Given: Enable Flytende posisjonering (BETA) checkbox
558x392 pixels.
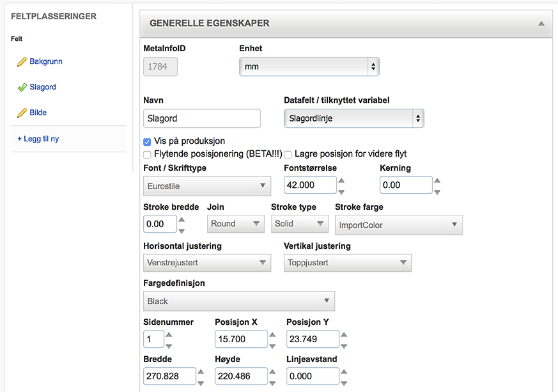Looking at the screenshot, I should click(x=148, y=154).
